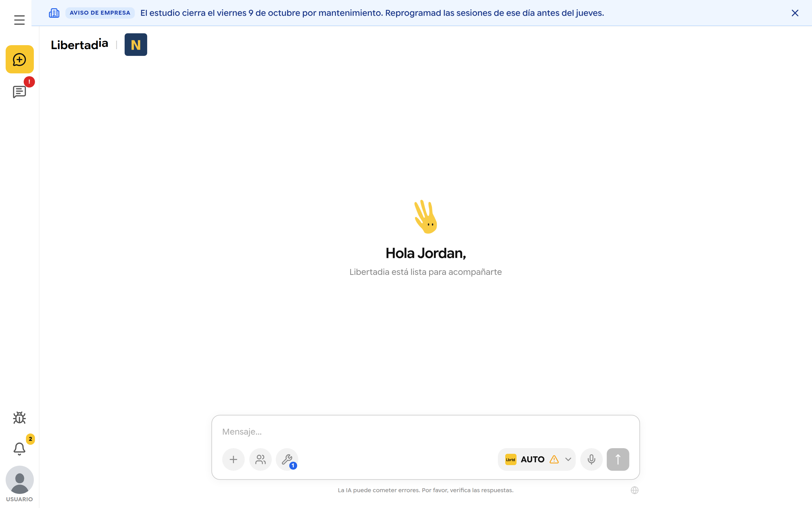The width and height of the screenshot is (812, 508).
Task: Open the bug report icon
Action: (x=19, y=418)
